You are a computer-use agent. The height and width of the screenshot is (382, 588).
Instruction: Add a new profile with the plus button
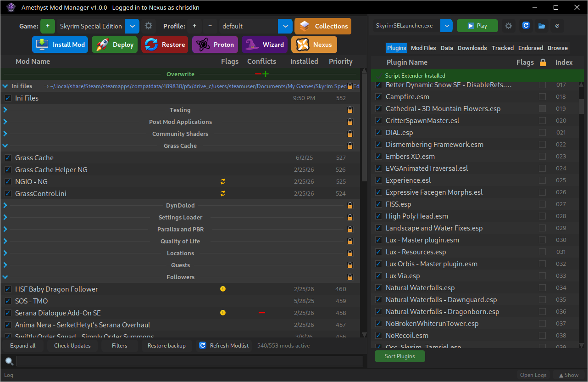click(x=194, y=26)
